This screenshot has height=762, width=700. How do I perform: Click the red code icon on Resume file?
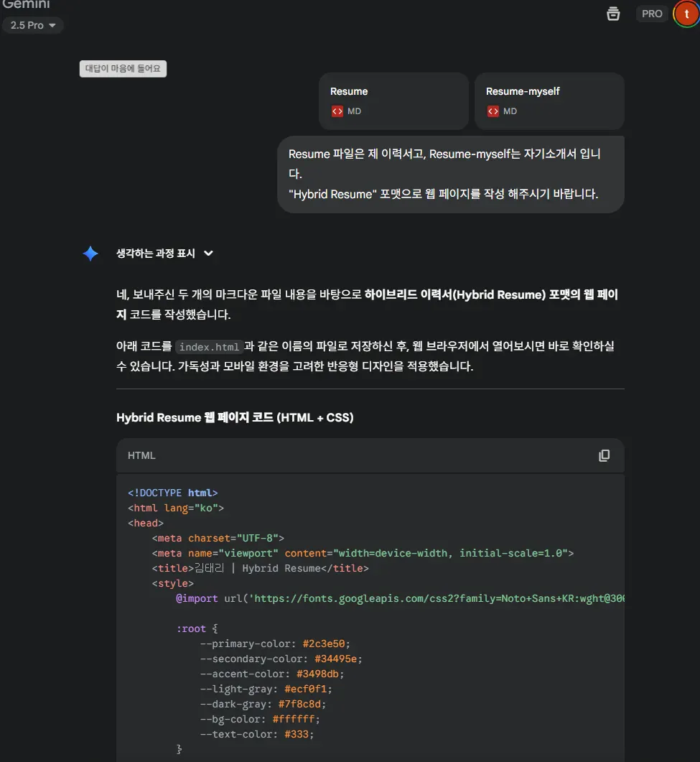pos(337,111)
